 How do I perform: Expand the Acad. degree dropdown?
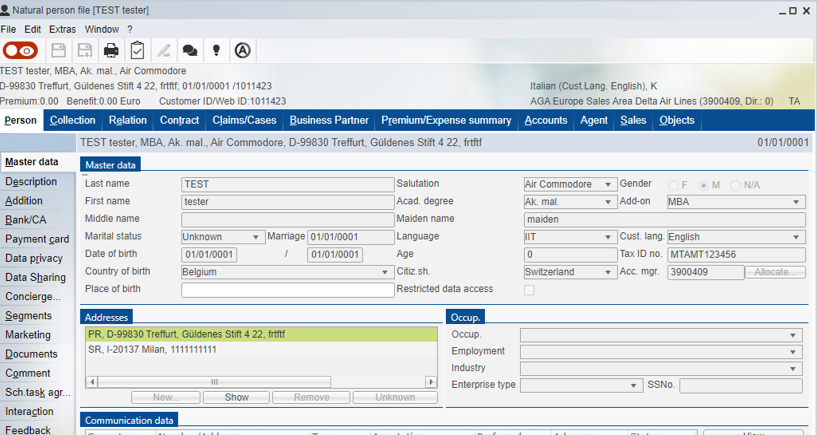click(x=608, y=202)
